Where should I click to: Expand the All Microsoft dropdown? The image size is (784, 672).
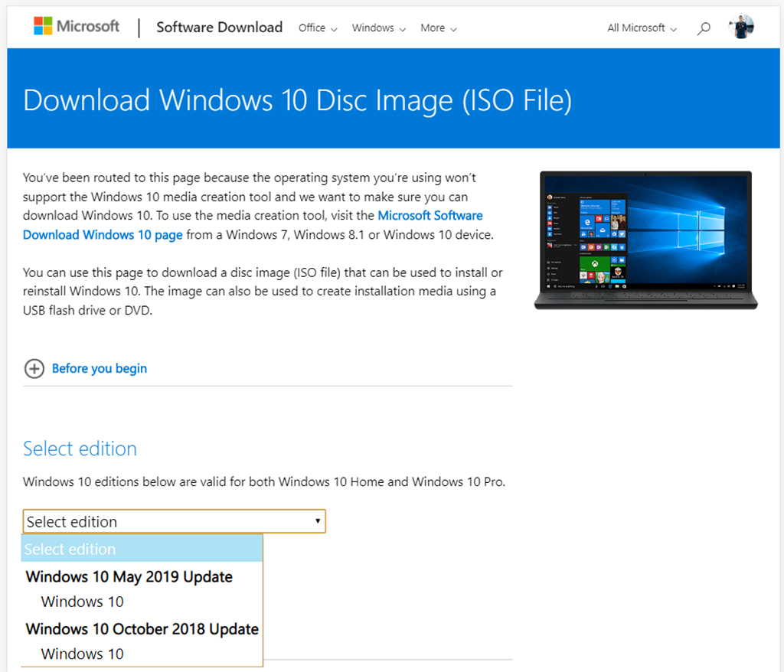tap(642, 28)
